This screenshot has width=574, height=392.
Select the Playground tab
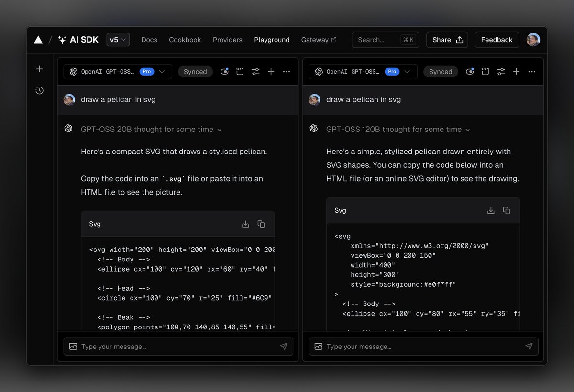click(x=272, y=40)
